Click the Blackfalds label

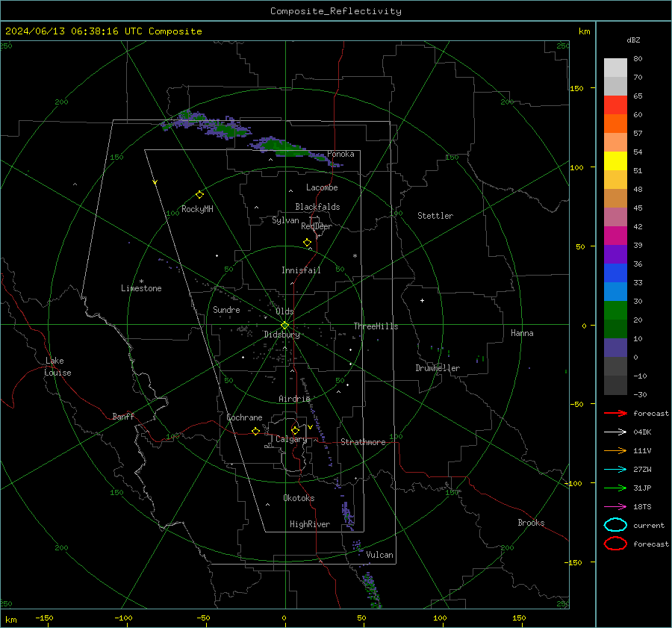click(x=317, y=207)
